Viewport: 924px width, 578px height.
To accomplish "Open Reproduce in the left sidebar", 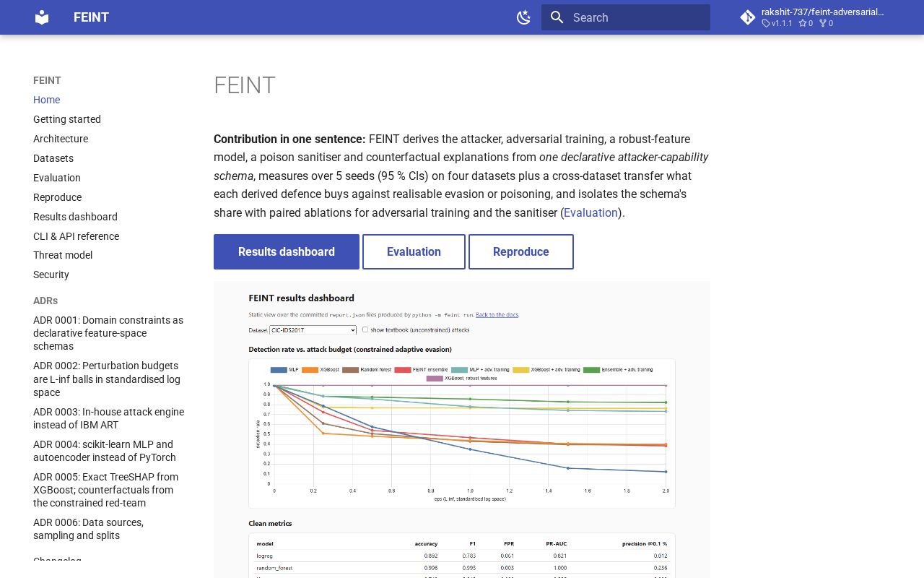I will (57, 197).
